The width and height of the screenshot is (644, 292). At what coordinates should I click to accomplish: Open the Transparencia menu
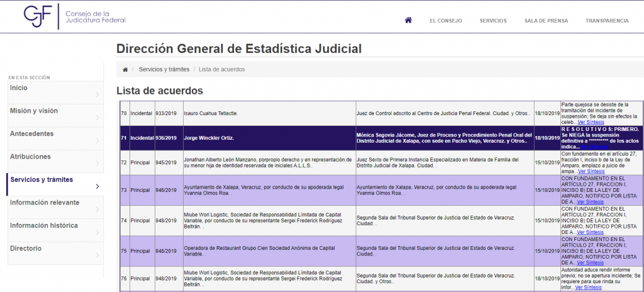point(607,21)
